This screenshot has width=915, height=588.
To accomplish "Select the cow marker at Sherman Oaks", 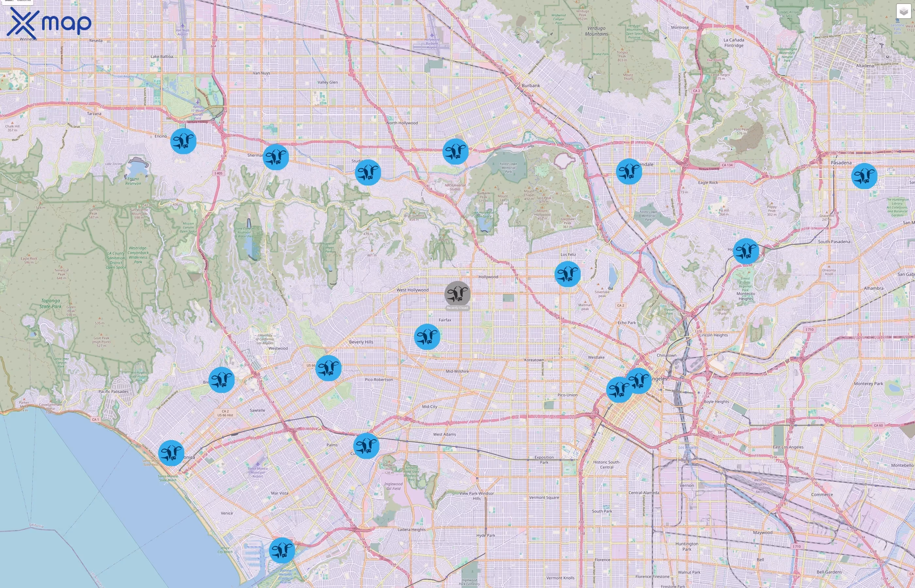I will pyautogui.click(x=276, y=157).
